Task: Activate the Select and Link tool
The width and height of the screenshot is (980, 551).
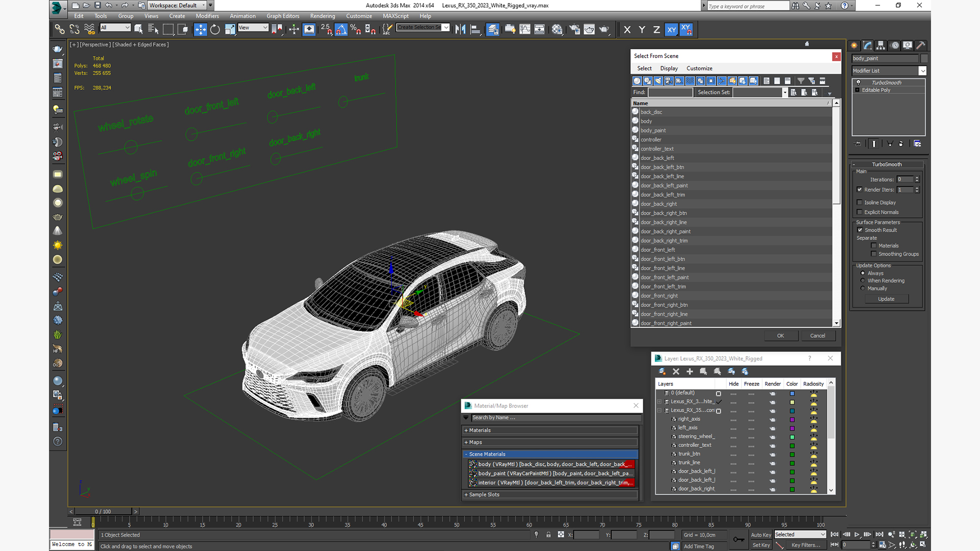Action: 60,30
